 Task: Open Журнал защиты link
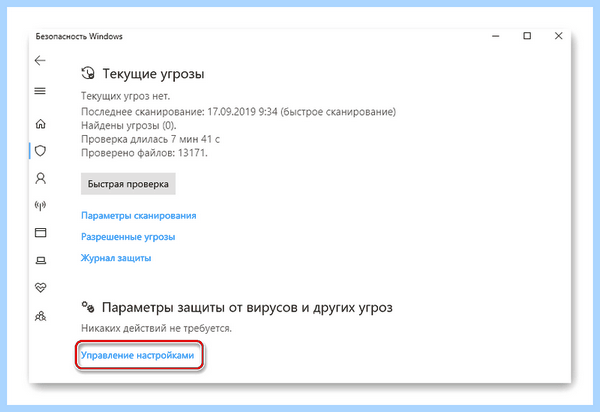click(x=116, y=258)
